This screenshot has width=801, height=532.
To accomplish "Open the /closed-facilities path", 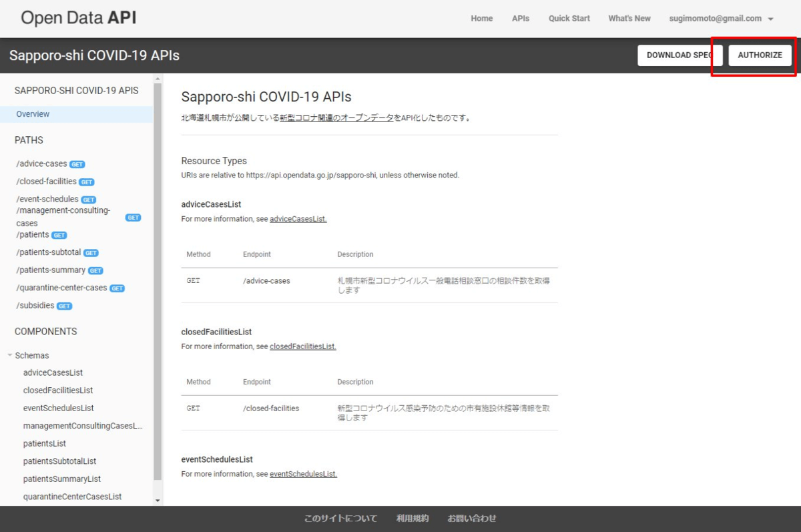I will (x=47, y=182).
